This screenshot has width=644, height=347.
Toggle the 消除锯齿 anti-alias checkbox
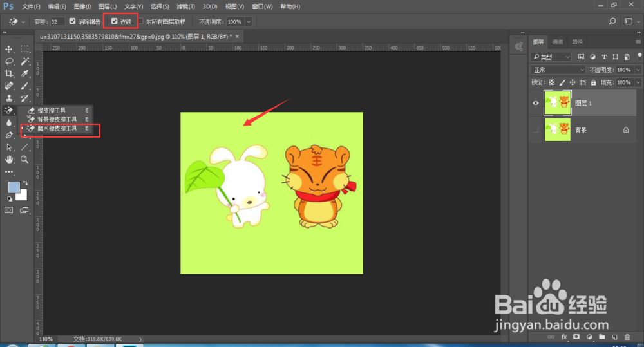click(x=72, y=21)
